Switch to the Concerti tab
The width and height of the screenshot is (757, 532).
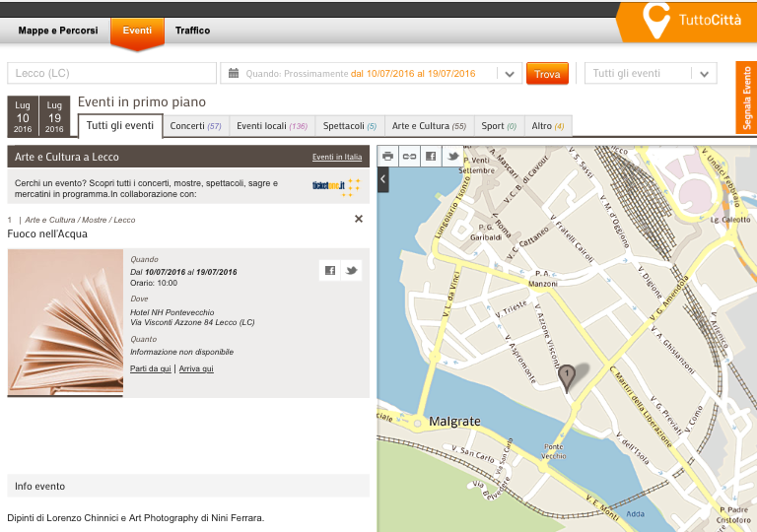pos(195,126)
